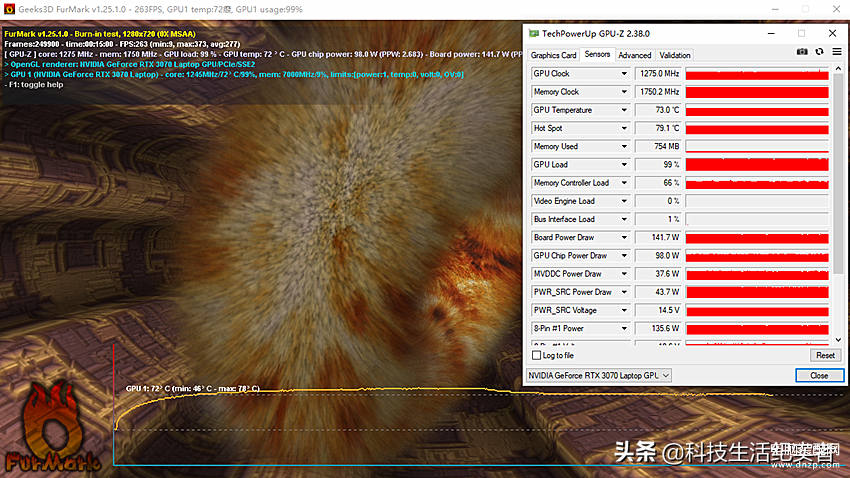
Task: Click the GPU-Z sensor list scrollbar thumb
Action: [838, 173]
